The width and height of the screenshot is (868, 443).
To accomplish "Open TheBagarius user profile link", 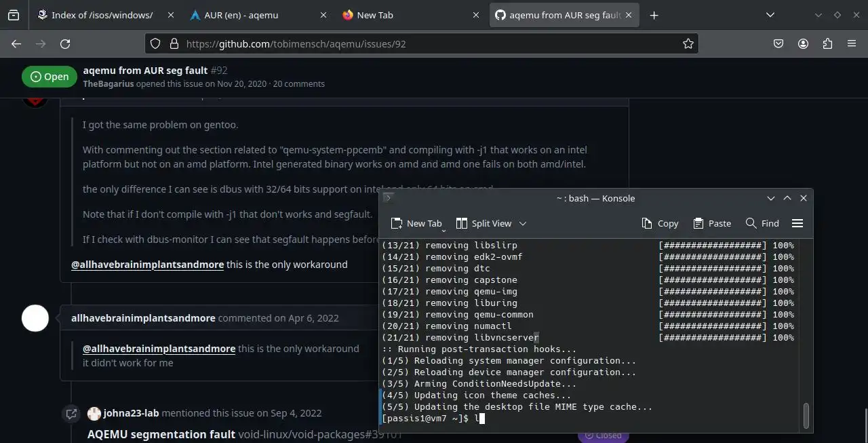I will [108, 84].
